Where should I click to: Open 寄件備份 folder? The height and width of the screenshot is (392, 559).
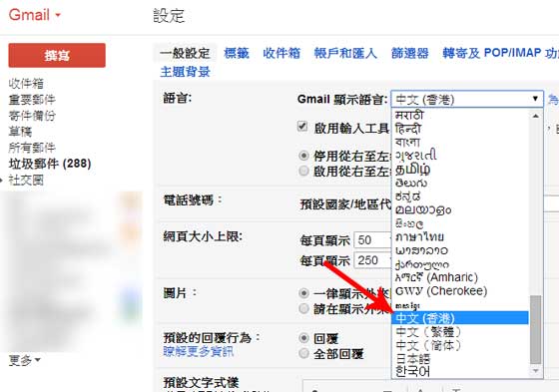click(x=32, y=116)
